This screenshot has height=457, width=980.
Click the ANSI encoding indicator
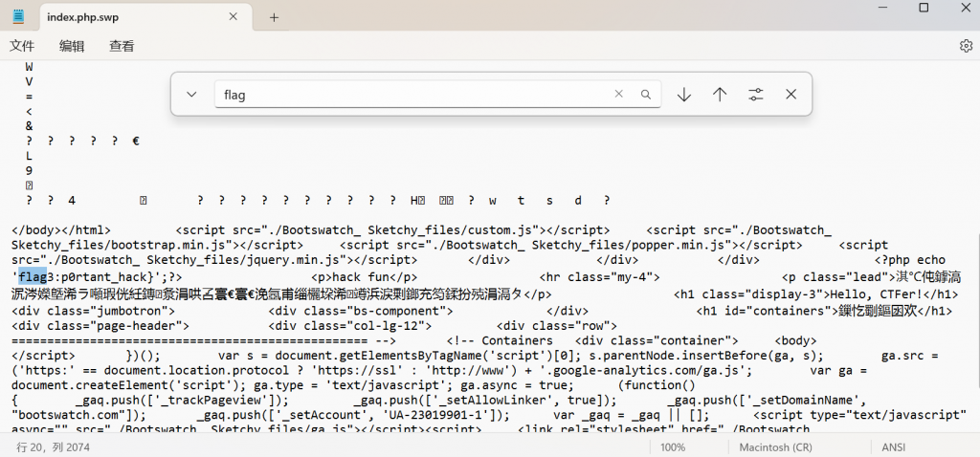[894, 447]
